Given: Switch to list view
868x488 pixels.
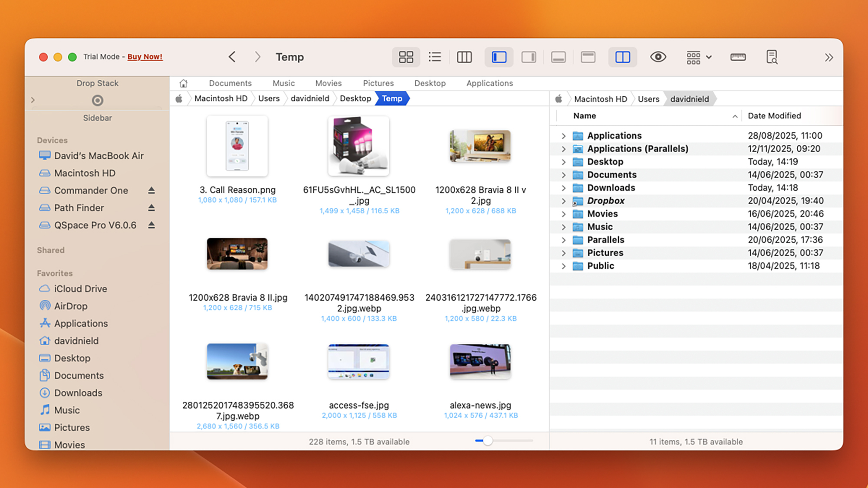Looking at the screenshot, I should (434, 57).
